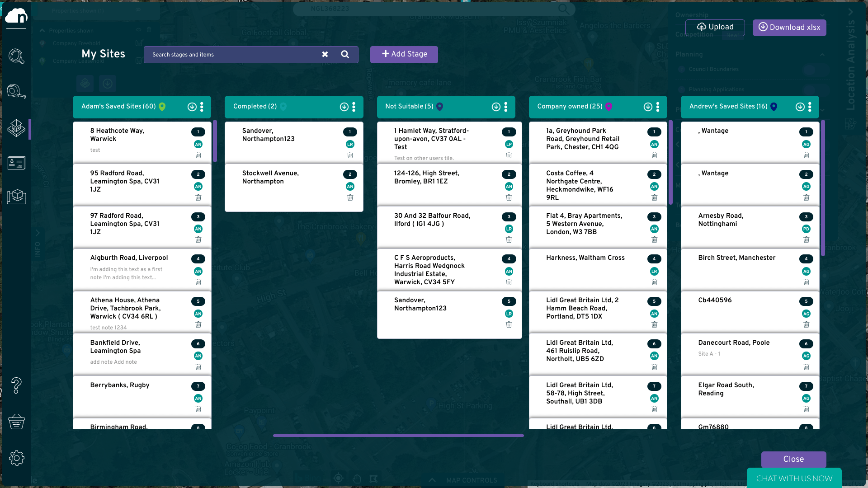Click the Add Stage button
Screen dimensions: 868x488
404,54
